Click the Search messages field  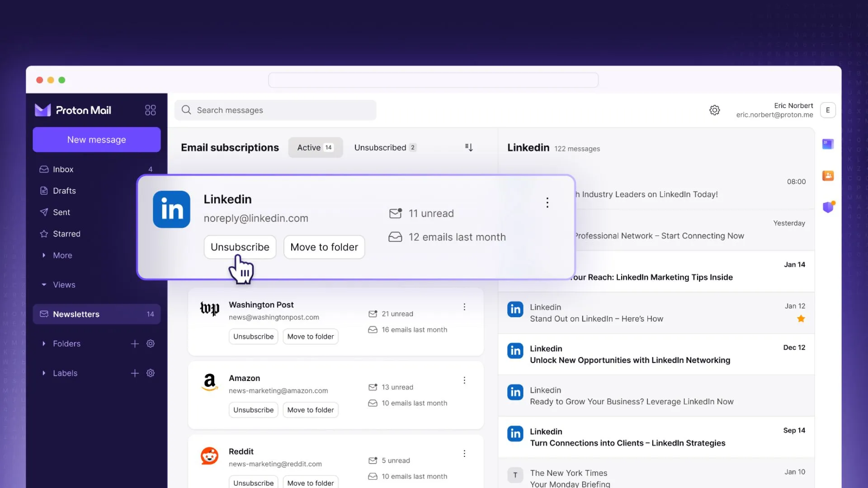coord(275,110)
